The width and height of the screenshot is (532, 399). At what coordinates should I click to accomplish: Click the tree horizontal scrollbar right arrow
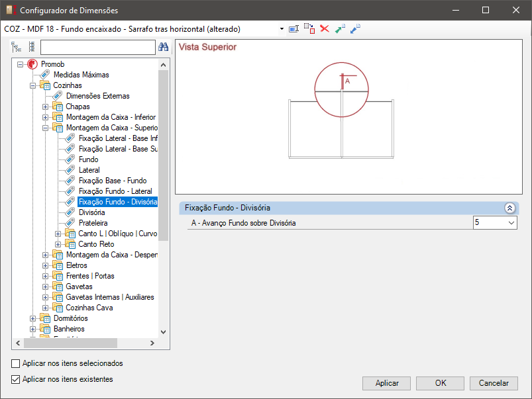click(x=152, y=343)
